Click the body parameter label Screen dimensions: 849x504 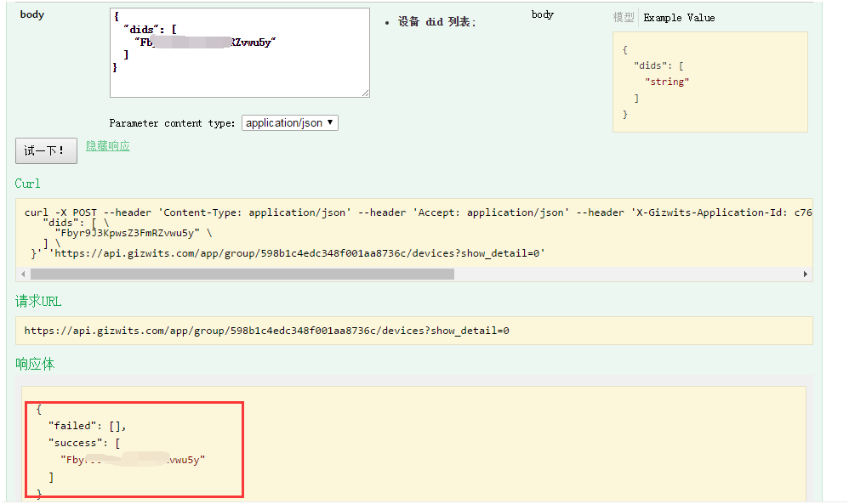click(x=31, y=14)
